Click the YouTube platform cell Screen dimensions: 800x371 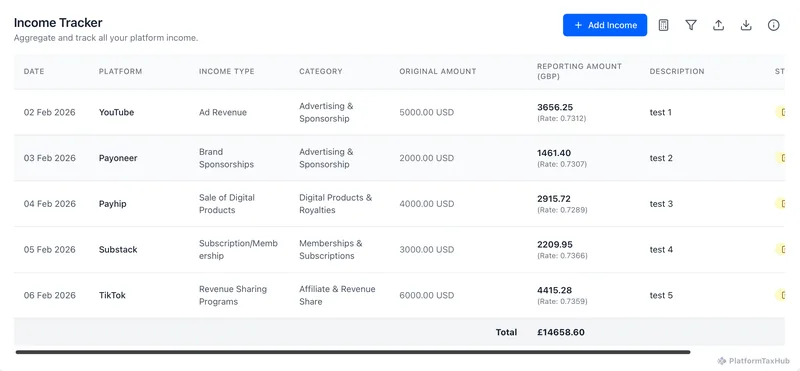[116, 112]
